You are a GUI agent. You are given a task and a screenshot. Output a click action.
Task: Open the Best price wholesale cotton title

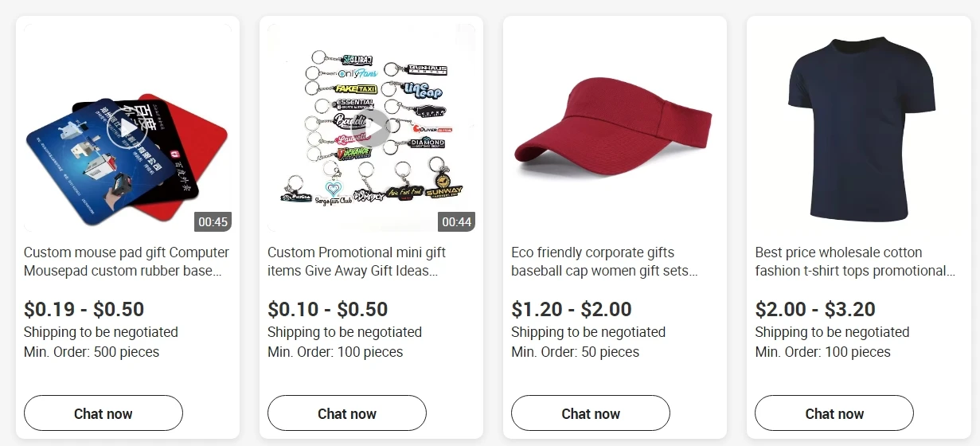(x=854, y=261)
